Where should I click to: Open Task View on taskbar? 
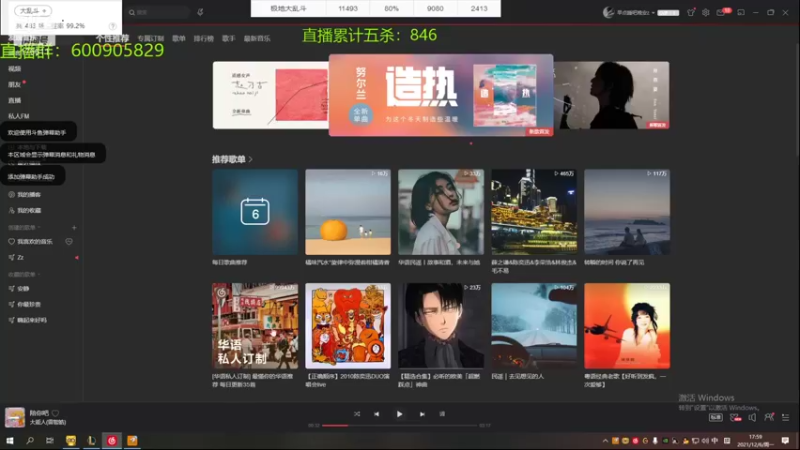49,440
